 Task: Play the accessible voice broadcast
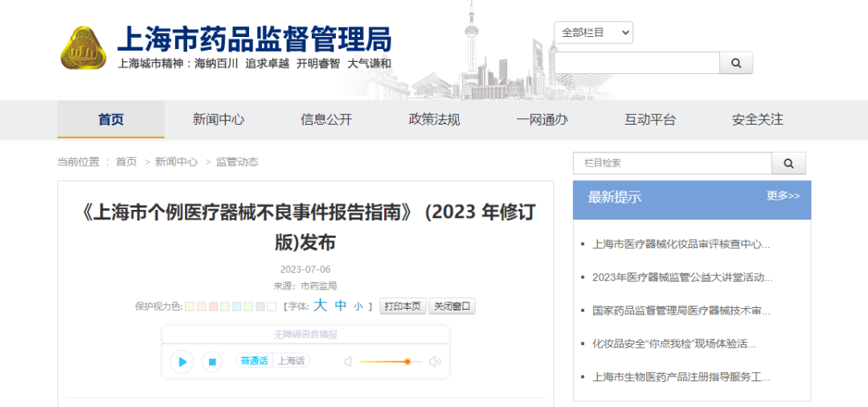[x=182, y=362]
